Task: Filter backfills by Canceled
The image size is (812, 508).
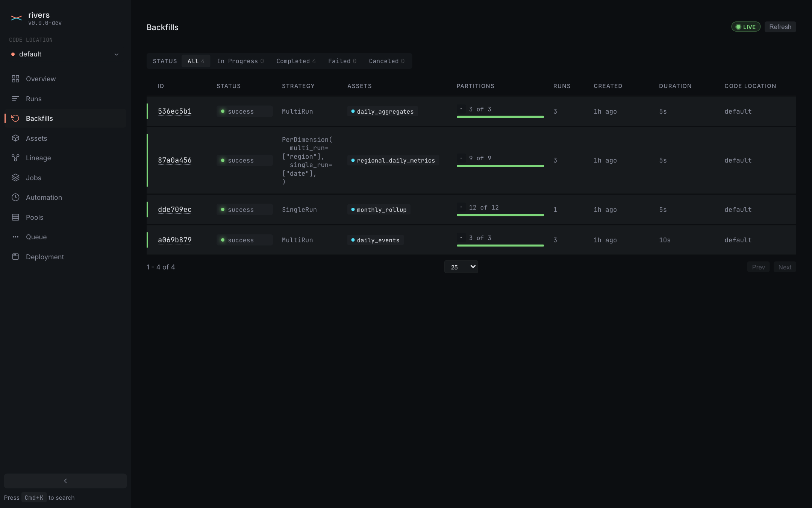Action: (x=386, y=61)
